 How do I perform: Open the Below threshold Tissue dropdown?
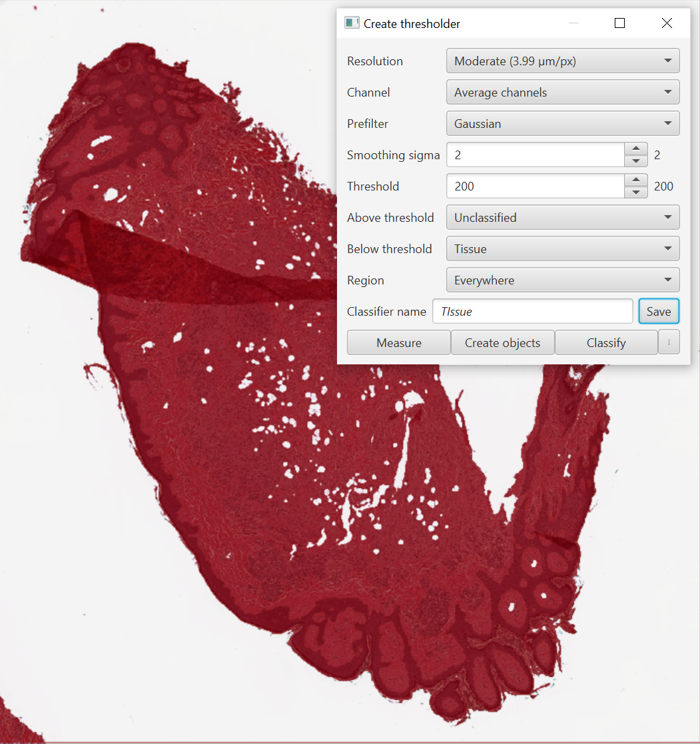click(562, 248)
